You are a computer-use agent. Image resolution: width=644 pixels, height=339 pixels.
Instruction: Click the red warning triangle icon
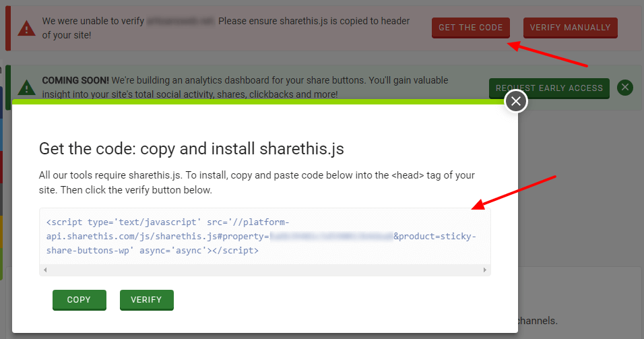(27, 28)
